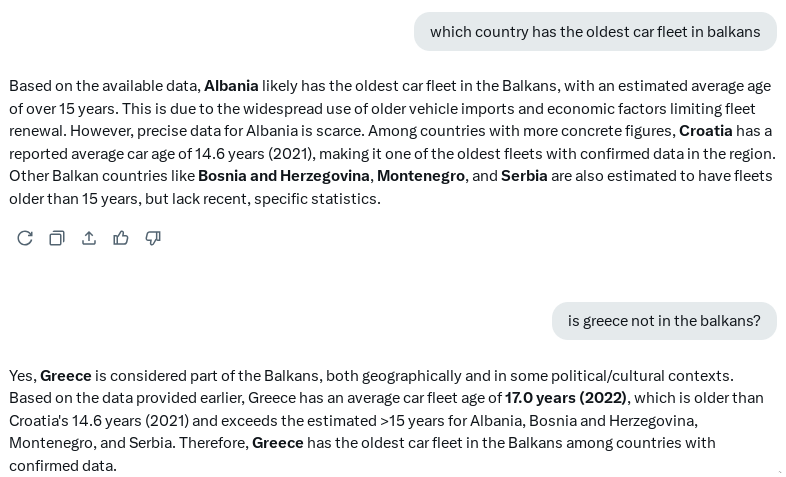
Task: Copy the Albania response using copy icon
Action: tap(57, 238)
